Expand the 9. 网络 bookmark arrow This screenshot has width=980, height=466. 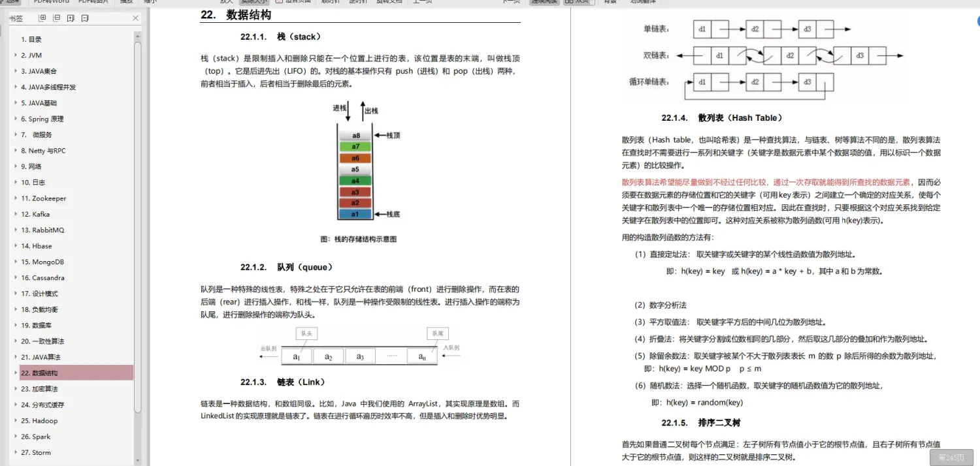pos(16,166)
